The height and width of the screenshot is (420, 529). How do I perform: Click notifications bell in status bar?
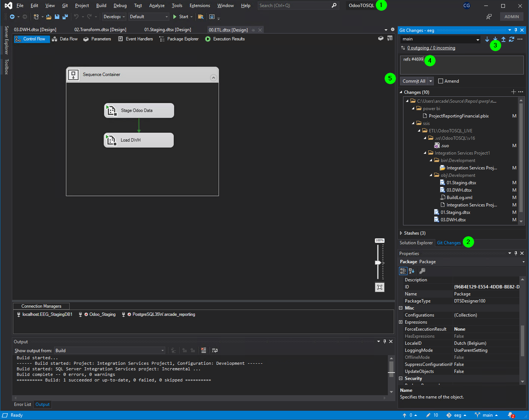point(511,415)
